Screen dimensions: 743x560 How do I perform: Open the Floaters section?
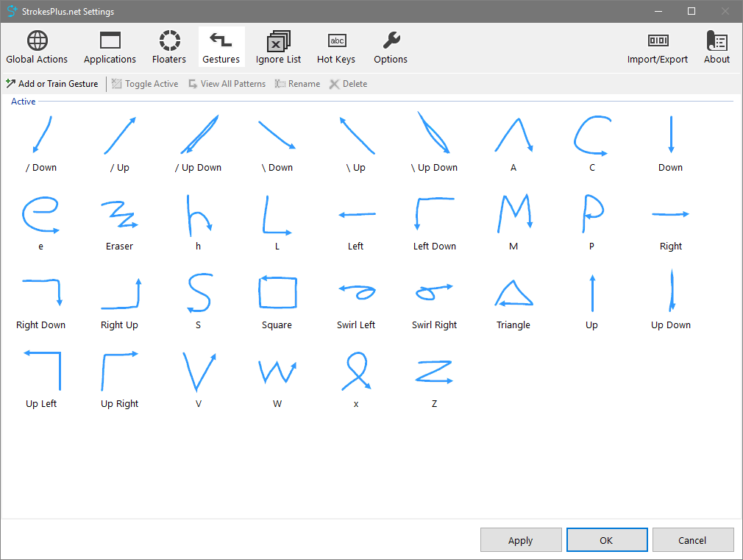169,47
